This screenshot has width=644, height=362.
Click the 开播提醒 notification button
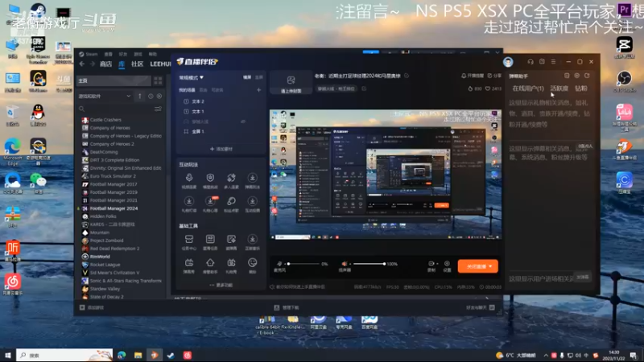[473, 76]
